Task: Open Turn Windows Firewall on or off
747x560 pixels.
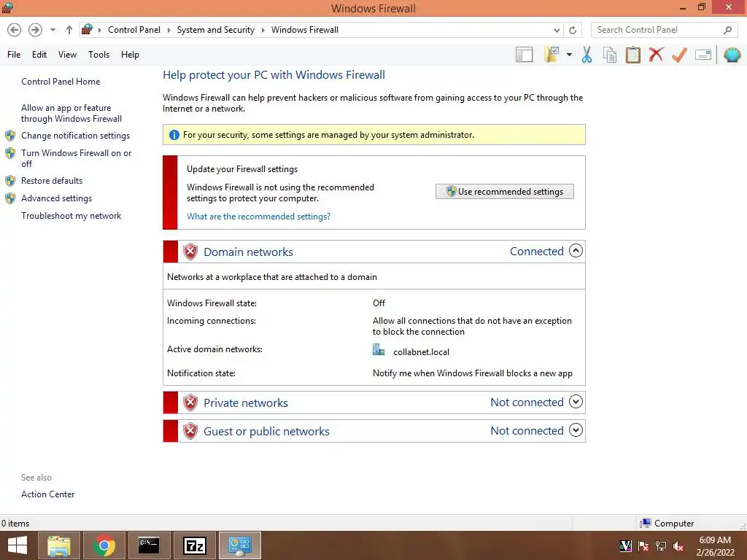Action: coord(76,158)
